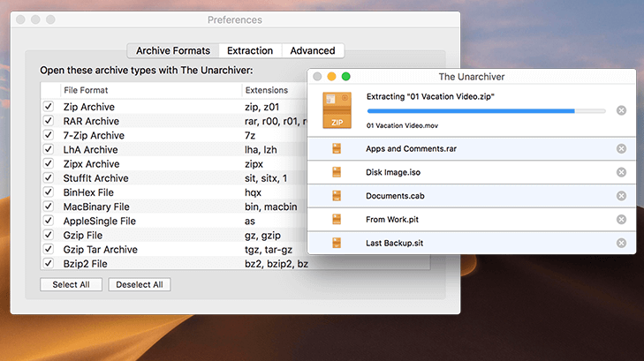Image resolution: width=644 pixels, height=361 pixels.
Task: Minimize The Unarchiver window
Action: tap(331, 76)
